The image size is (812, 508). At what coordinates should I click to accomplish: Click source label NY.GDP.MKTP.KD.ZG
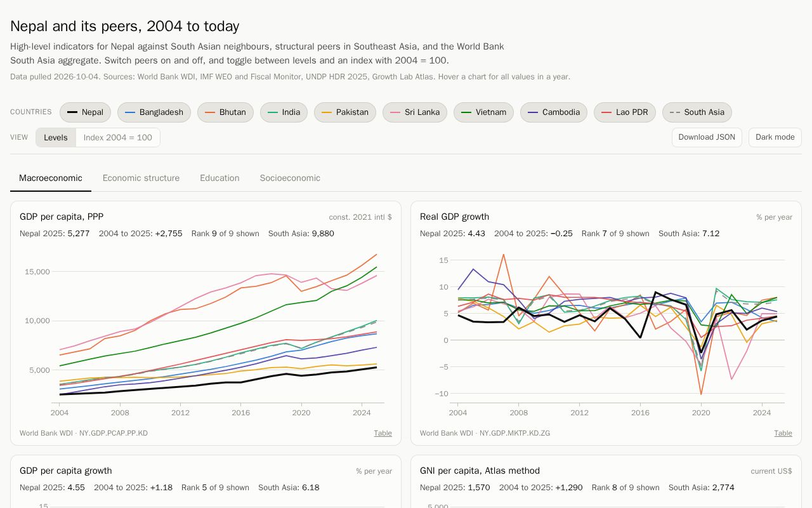pos(514,433)
